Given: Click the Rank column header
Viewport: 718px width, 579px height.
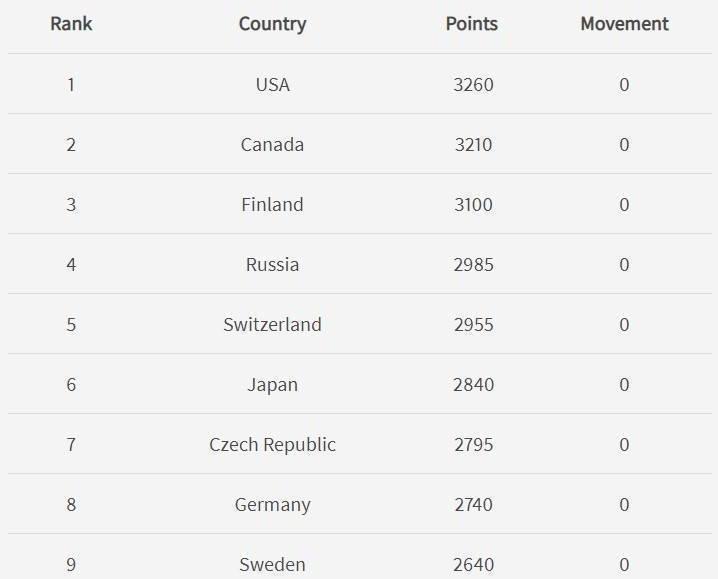Looking at the screenshot, I should [71, 24].
